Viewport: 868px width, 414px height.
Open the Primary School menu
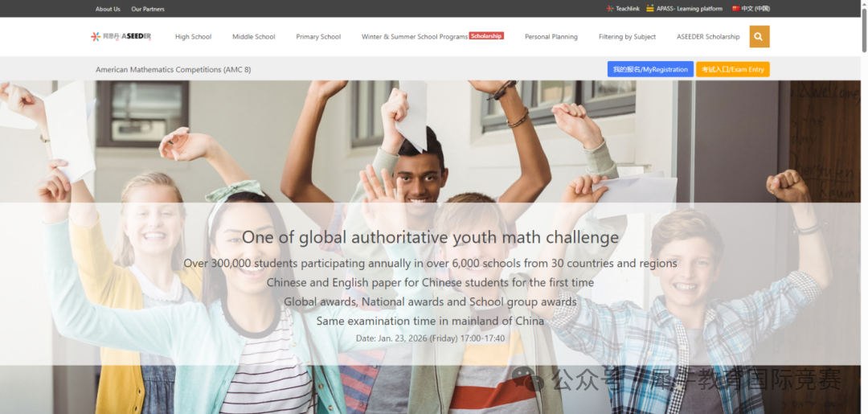318,36
